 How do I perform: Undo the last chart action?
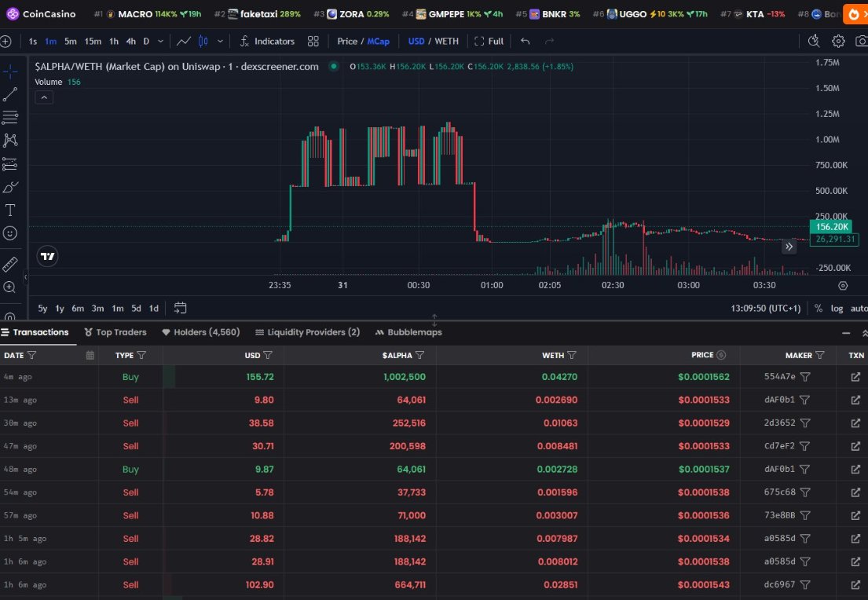coord(526,41)
